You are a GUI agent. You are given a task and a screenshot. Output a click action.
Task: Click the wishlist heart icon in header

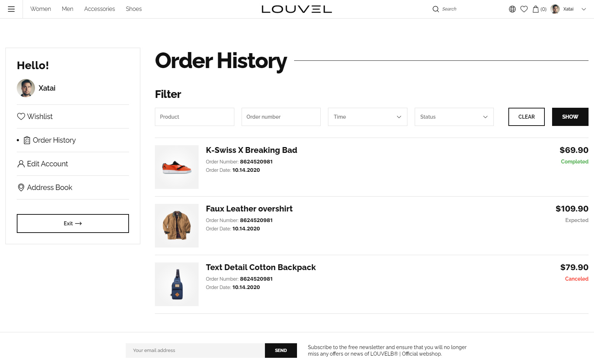(524, 9)
